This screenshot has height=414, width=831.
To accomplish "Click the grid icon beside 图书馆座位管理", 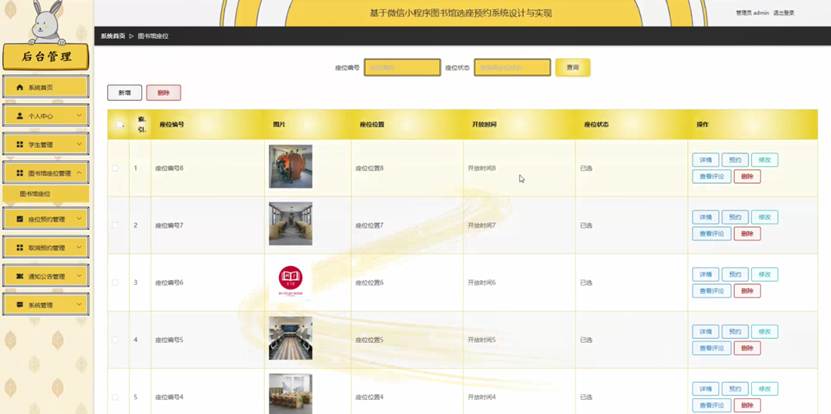I will pos(20,173).
